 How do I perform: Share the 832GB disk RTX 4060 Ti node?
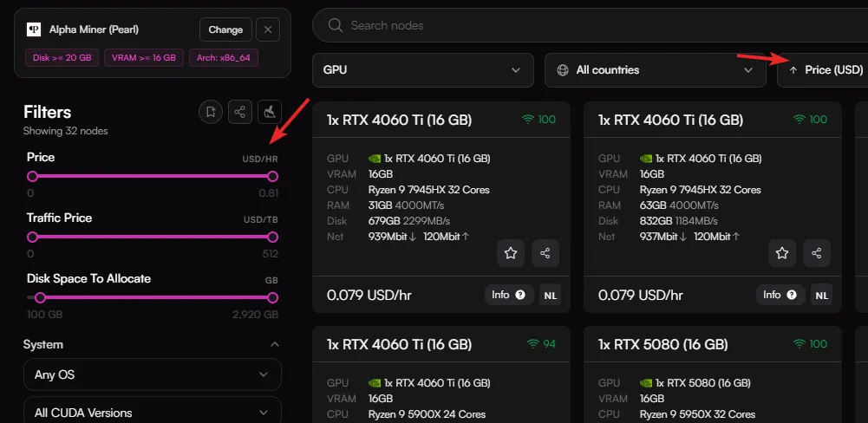click(817, 254)
